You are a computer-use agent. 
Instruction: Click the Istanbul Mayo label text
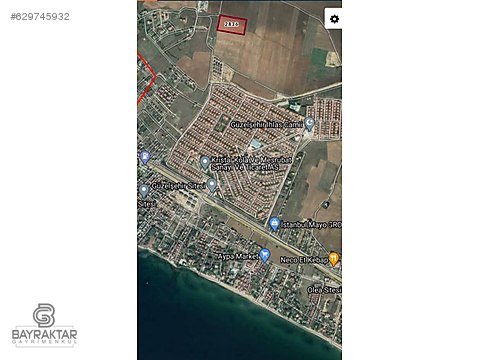pos(311,225)
